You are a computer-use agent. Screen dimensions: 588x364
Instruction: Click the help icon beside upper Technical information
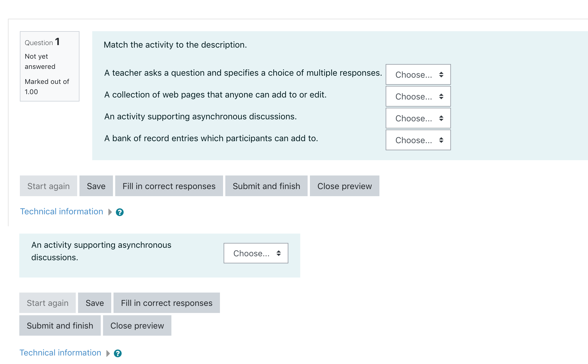[120, 212]
